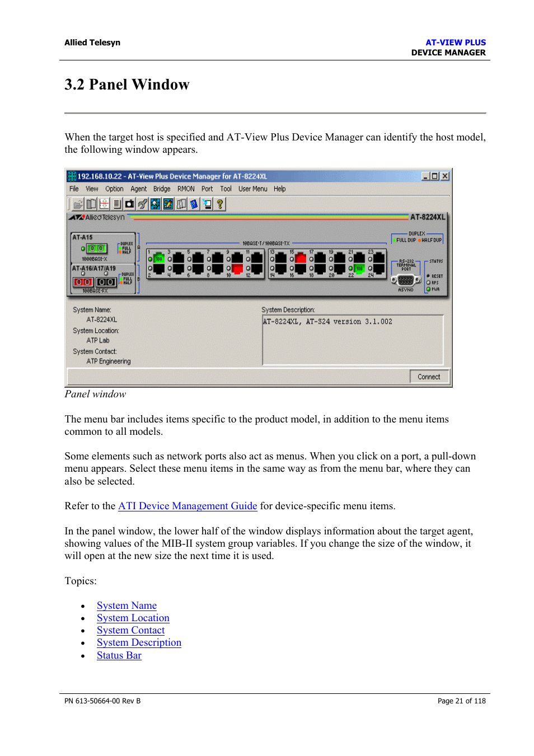Follow the System Description topic link

[139, 642]
